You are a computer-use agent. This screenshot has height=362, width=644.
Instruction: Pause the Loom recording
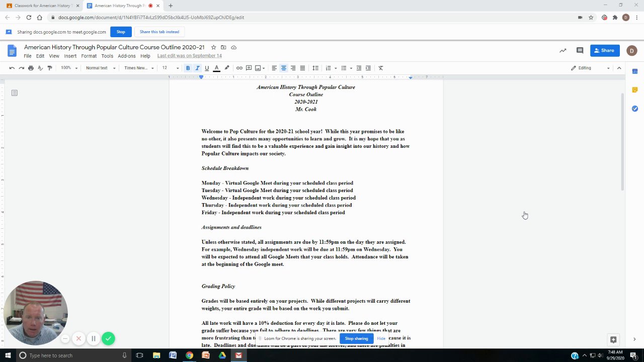click(93, 338)
